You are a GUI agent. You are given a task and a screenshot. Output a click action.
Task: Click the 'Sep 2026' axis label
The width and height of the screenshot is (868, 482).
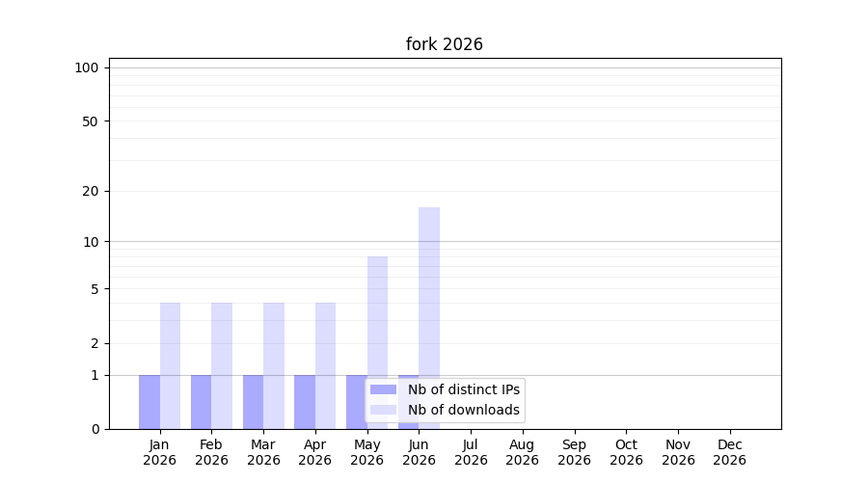pos(574,452)
